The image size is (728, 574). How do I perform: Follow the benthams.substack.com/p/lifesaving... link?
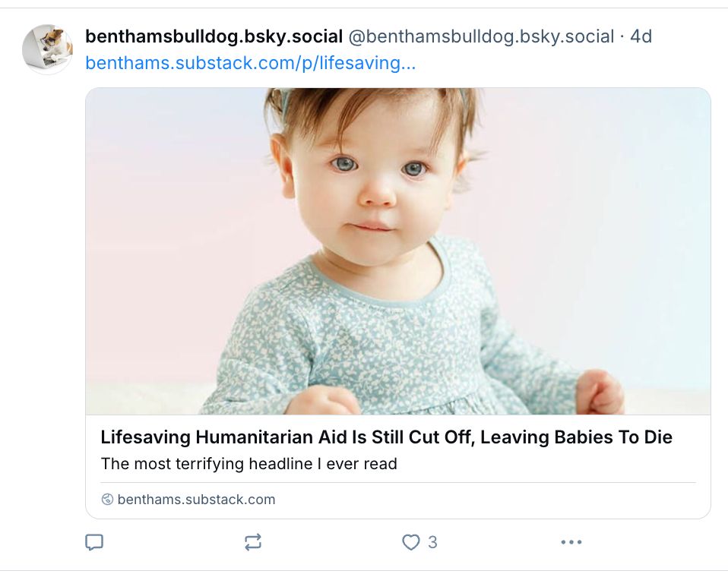coord(250,62)
